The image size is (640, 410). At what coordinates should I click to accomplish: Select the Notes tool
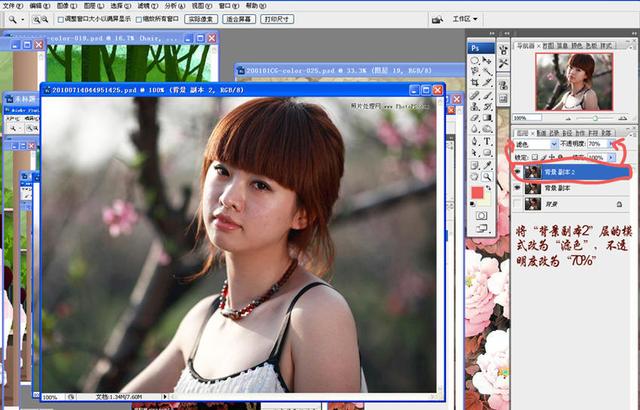pyautogui.click(x=475, y=165)
